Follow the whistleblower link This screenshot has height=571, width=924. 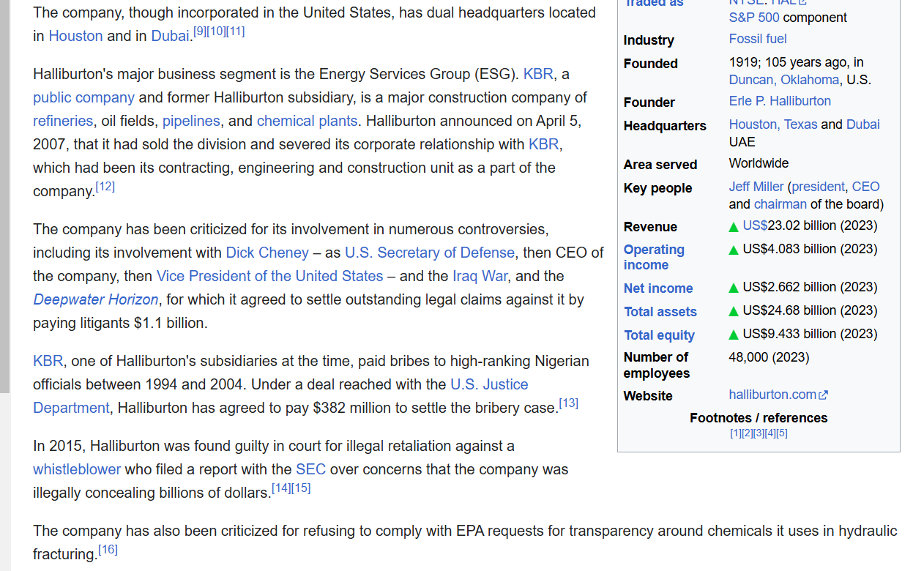tap(77, 469)
